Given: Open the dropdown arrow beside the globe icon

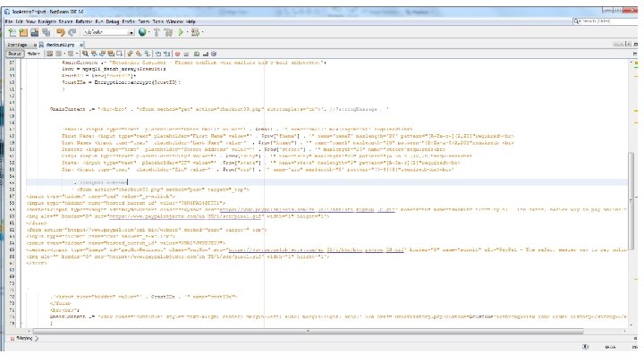Looking at the screenshot, I should coord(148,32).
